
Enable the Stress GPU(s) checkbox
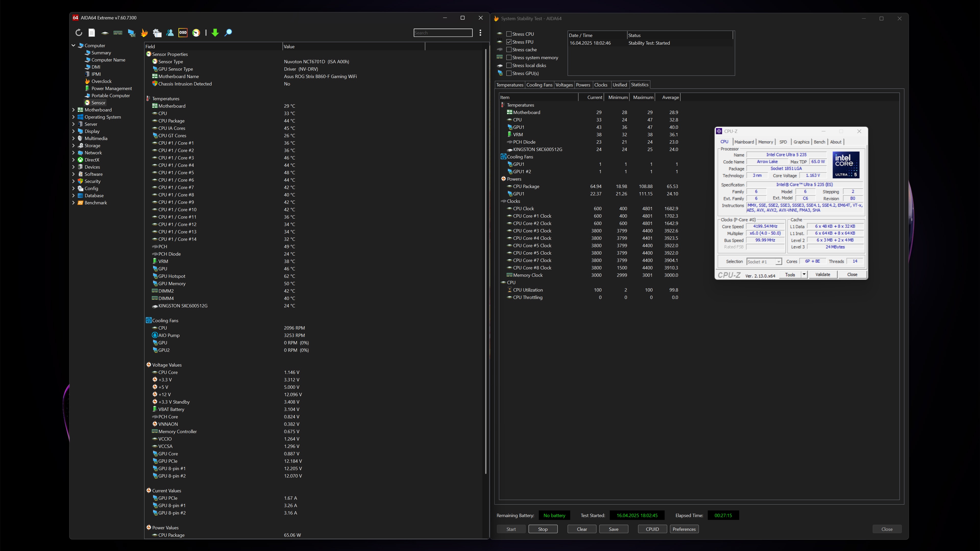[509, 73]
